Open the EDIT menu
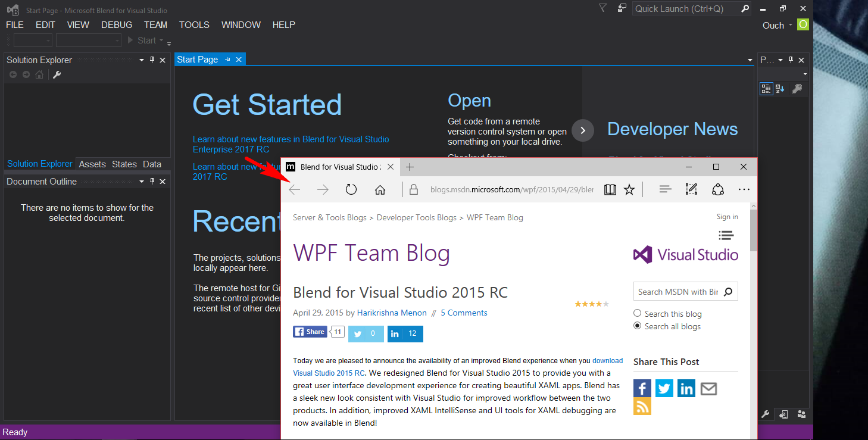The image size is (868, 440). click(x=45, y=25)
